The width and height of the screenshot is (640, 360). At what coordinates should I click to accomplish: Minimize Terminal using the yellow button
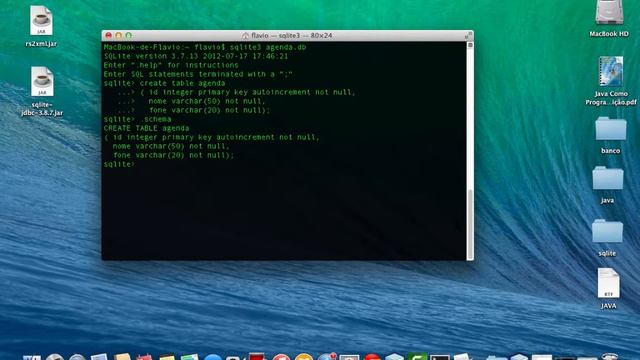tap(118, 36)
